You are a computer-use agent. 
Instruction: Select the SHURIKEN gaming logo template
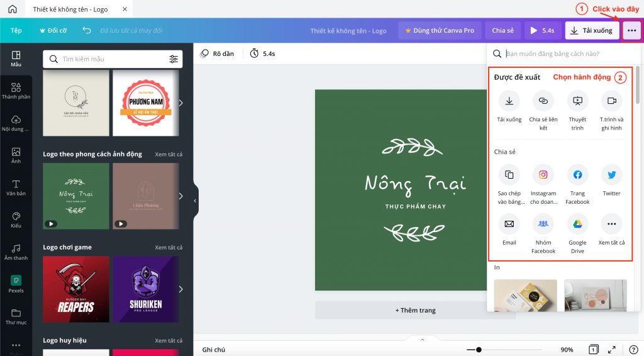(146, 289)
